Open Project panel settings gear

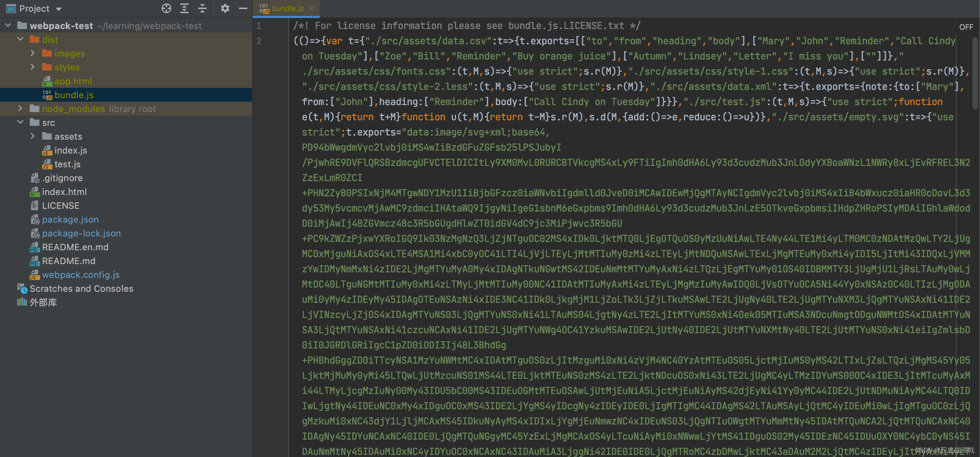pos(225,8)
